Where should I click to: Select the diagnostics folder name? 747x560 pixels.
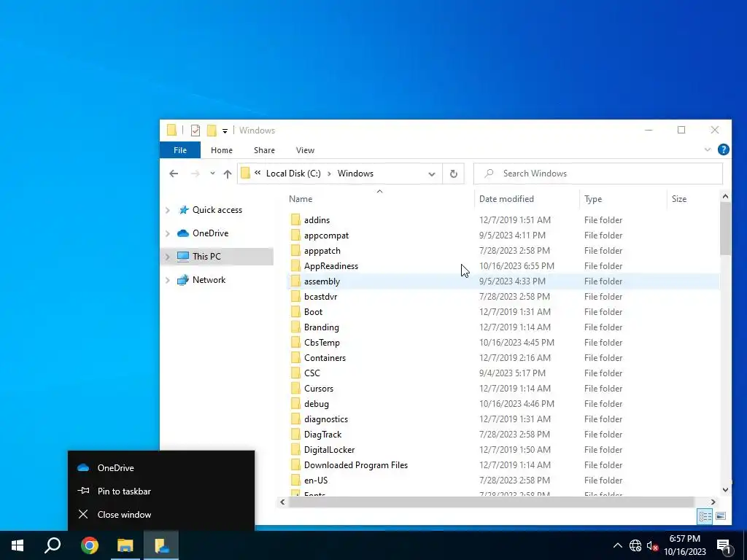326,419
